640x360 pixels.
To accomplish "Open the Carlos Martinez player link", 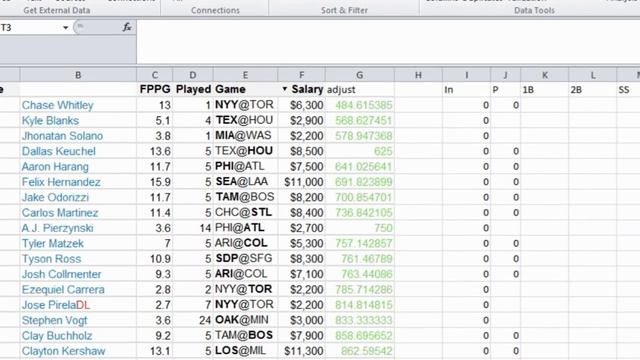I will (60, 213).
